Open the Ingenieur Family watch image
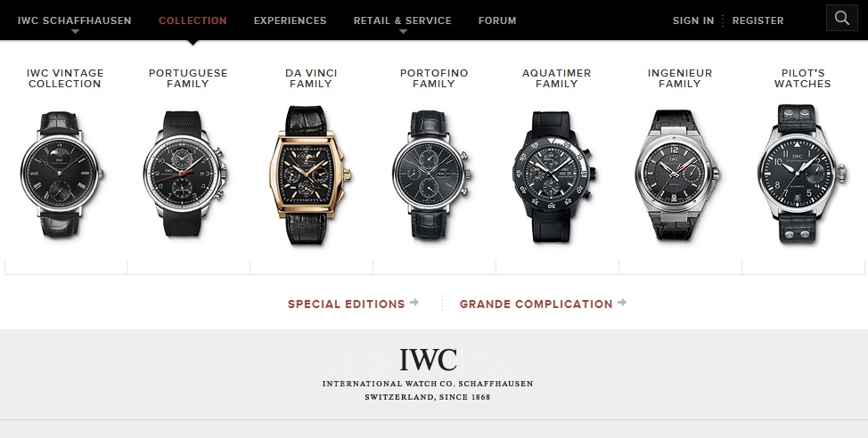 pos(676,174)
